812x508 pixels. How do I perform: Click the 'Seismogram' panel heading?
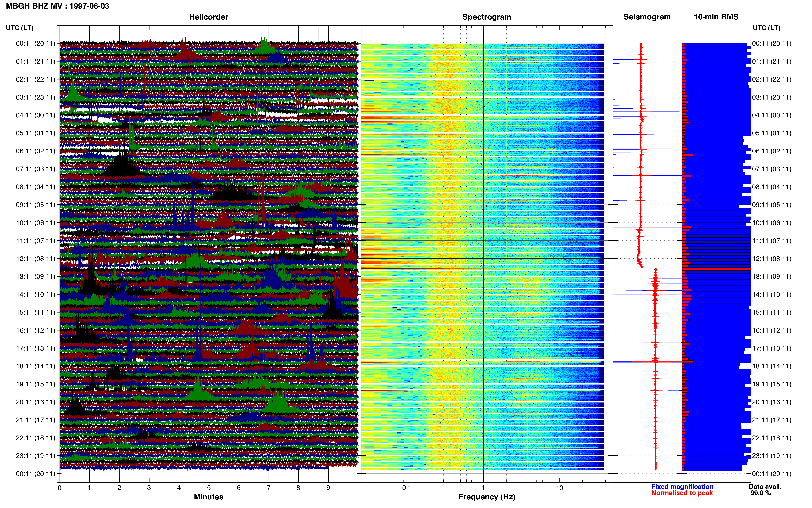tap(647, 17)
